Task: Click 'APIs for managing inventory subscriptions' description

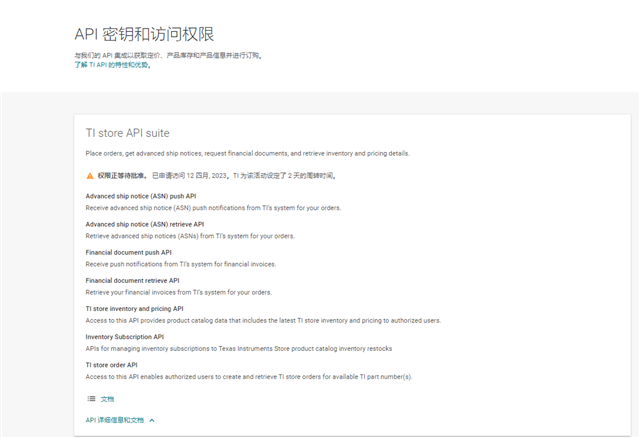Action: coord(239,349)
